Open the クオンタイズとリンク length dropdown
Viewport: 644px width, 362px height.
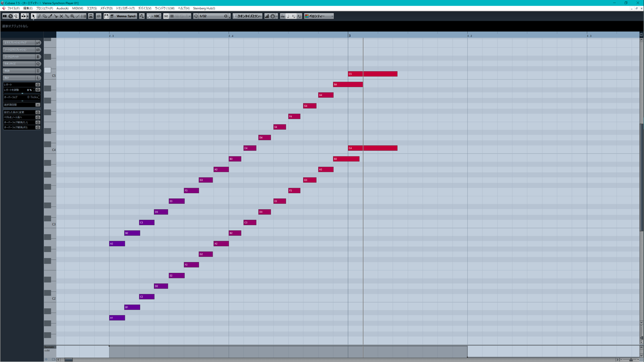[x=248, y=16]
